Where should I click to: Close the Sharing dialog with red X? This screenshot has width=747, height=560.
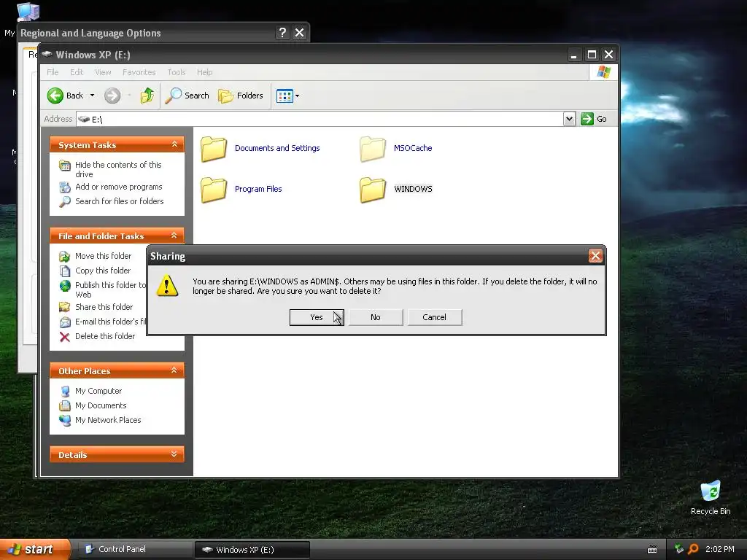pyautogui.click(x=595, y=256)
